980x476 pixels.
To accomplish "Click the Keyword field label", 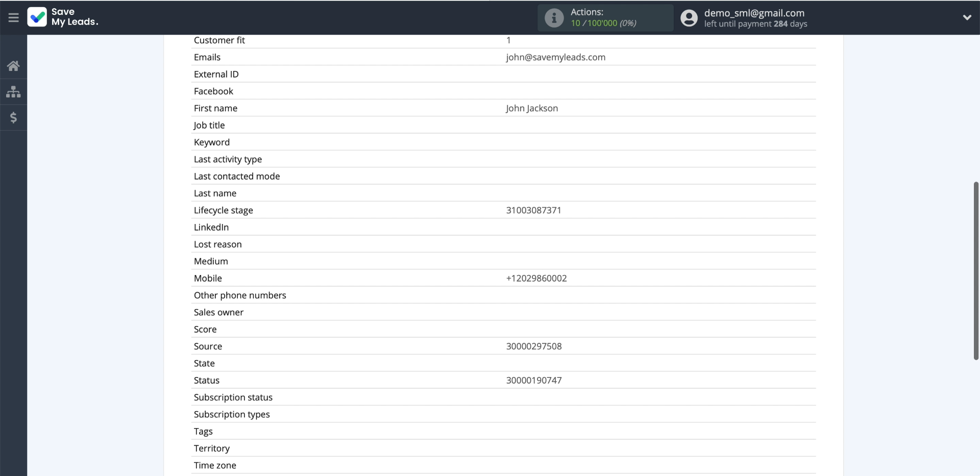I will click(211, 142).
